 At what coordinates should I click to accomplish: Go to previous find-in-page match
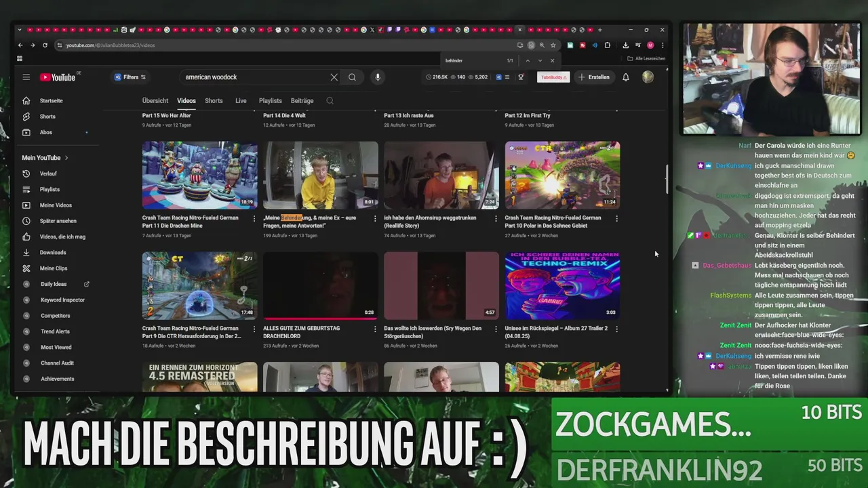[528, 60]
